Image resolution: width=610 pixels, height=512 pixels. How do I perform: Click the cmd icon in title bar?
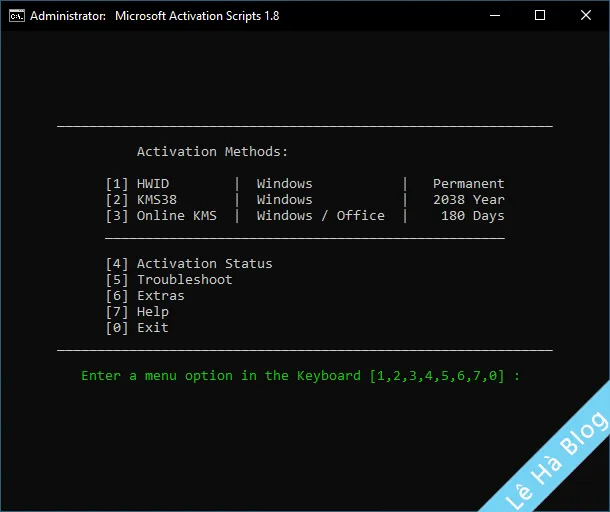click(x=17, y=16)
